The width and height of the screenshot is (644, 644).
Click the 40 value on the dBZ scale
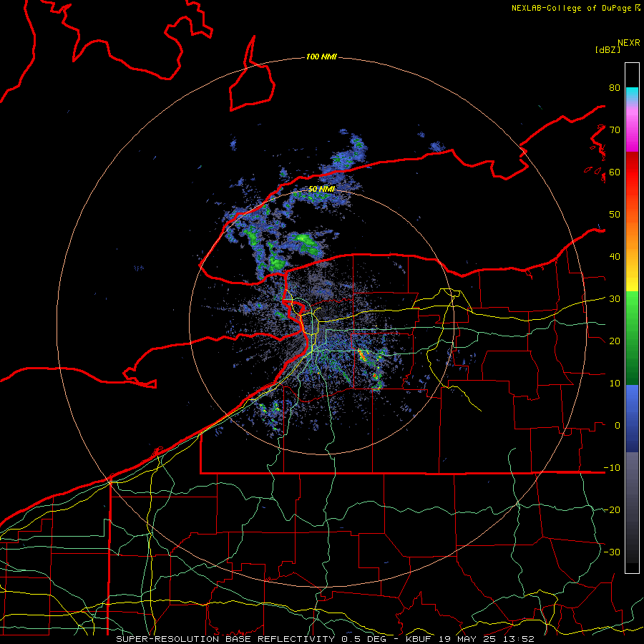tap(615, 257)
